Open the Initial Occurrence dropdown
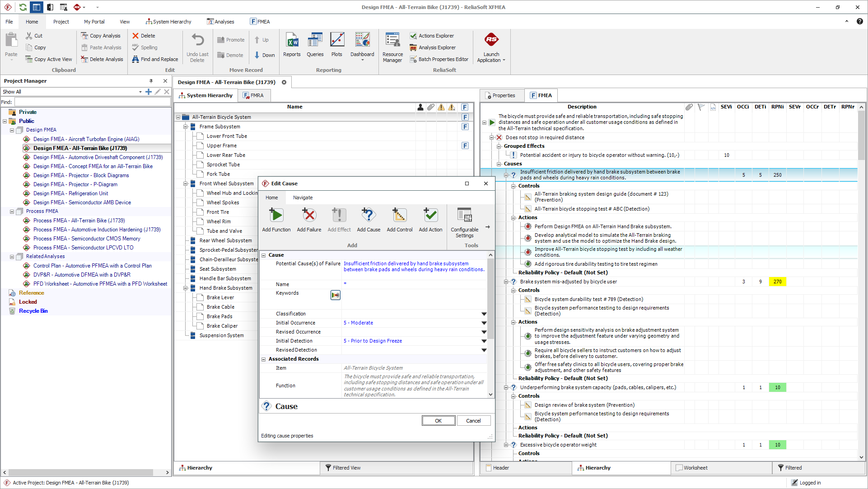Screen dimensions: 868x489 484,323
